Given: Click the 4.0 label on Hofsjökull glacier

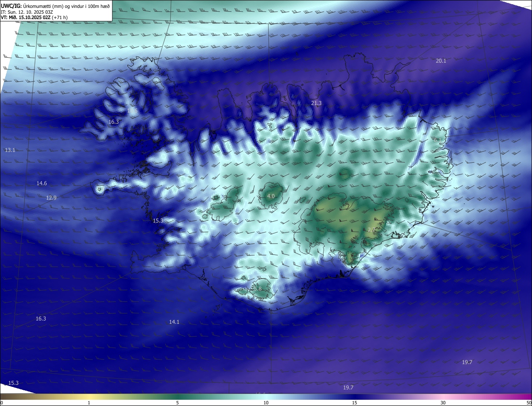Looking at the screenshot, I should [x=271, y=196].
